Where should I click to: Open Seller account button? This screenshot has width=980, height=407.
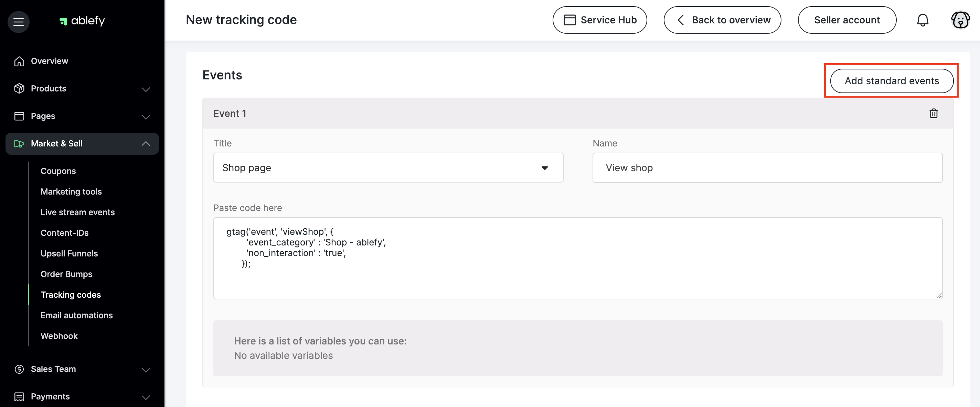pos(847,20)
